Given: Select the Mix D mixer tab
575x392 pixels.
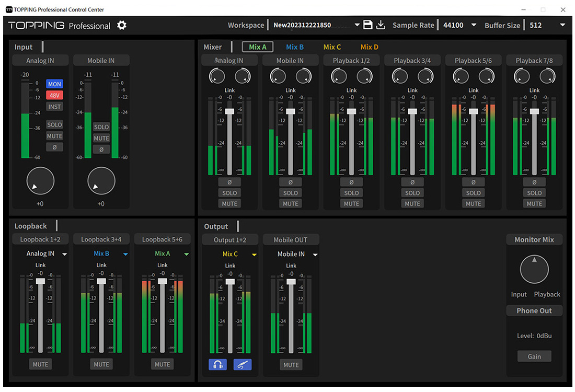Looking at the screenshot, I should [x=369, y=47].
